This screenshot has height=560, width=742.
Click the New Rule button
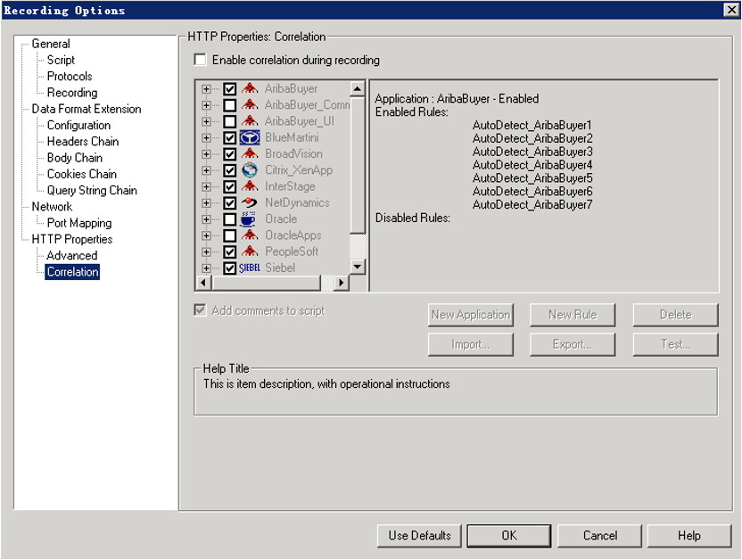[573, 315]
